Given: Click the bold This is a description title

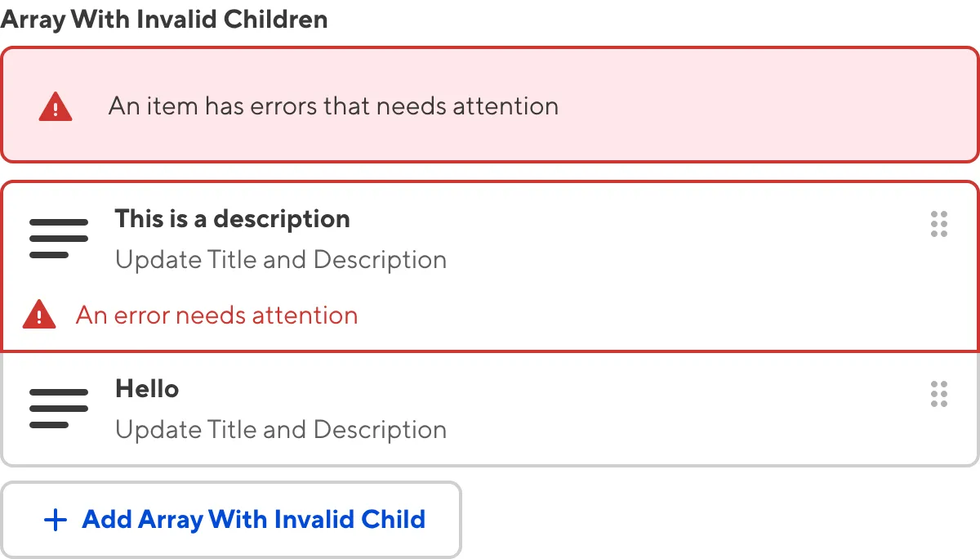Looking at the screenshot, I should pyautogui.click(x=232, y=218).
